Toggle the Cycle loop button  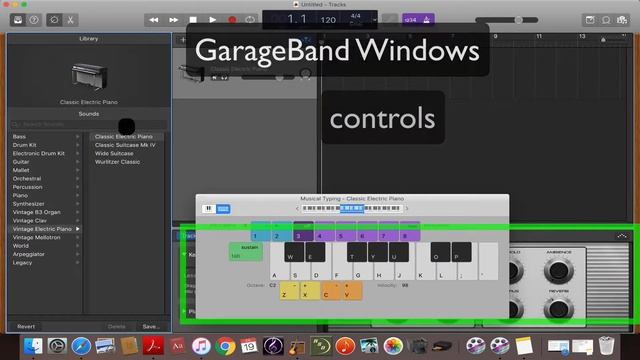[x=250, y=20]
